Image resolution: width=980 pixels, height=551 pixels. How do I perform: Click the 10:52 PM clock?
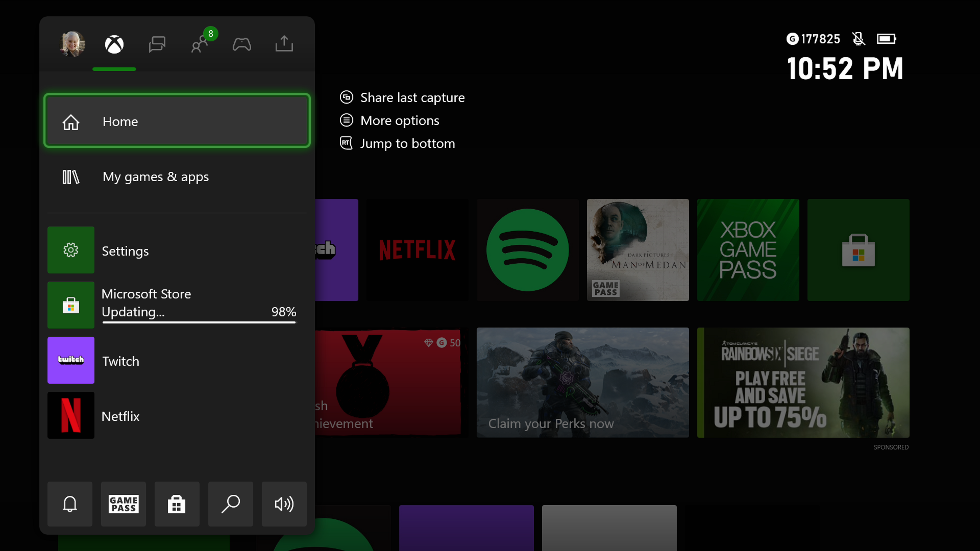(x=845, y=69)
